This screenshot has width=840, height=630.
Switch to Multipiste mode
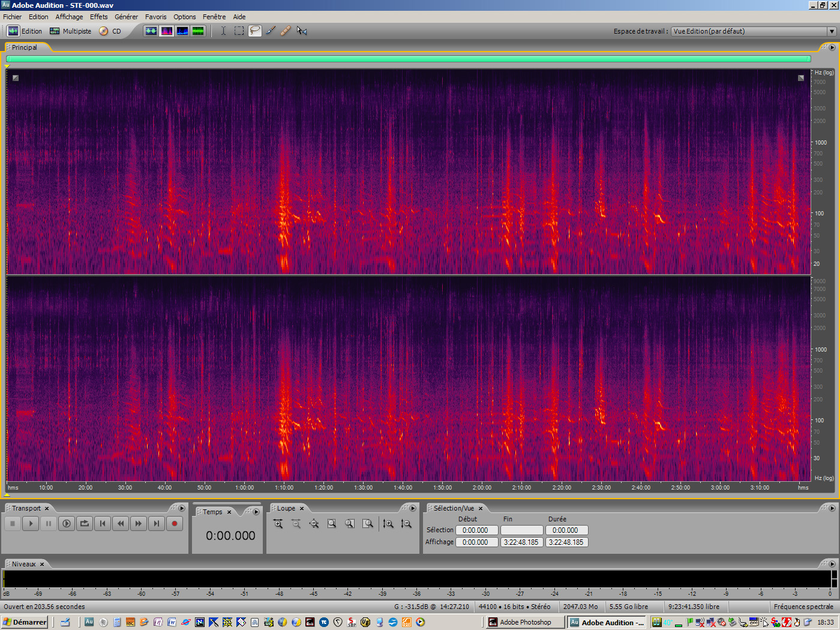[x=70, y=31]
